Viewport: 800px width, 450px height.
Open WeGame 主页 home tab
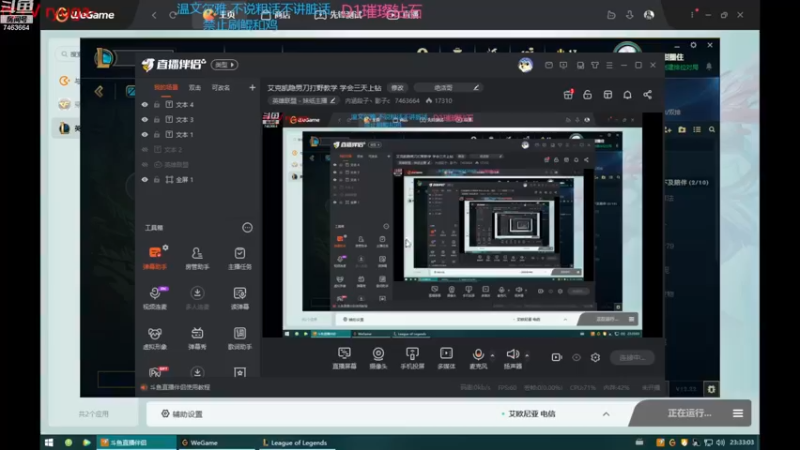pyautogui.click(x=219, y=15)
